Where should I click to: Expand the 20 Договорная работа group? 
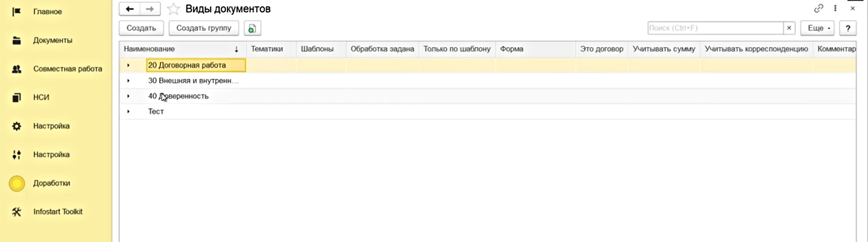(x=129, y=65)
